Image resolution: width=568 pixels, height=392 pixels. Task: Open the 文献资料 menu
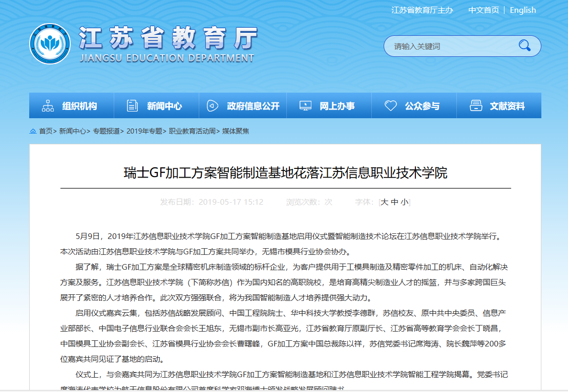(499, 105)
